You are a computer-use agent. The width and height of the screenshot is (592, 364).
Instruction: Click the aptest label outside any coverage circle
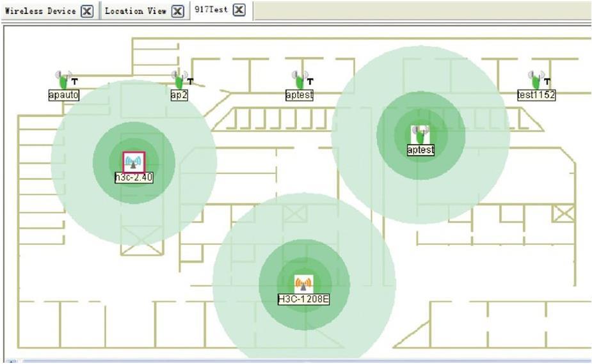pyautogui.click(x=299, y=95)
